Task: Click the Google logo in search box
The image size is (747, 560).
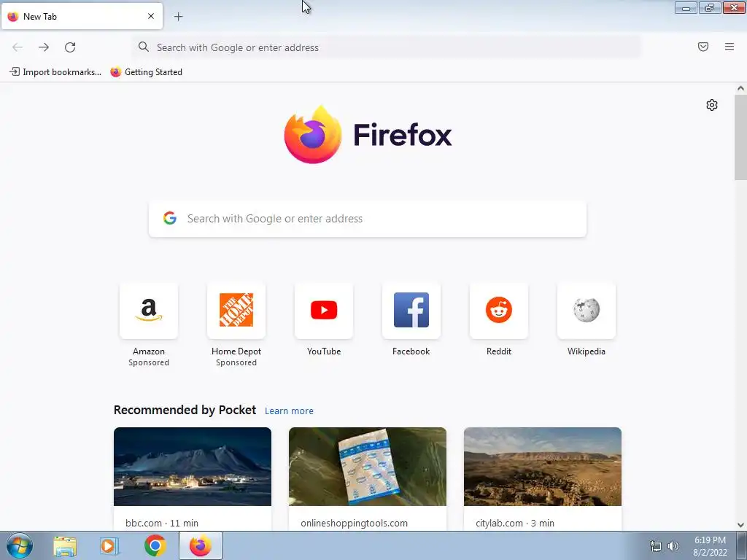Action: (169, 218)
